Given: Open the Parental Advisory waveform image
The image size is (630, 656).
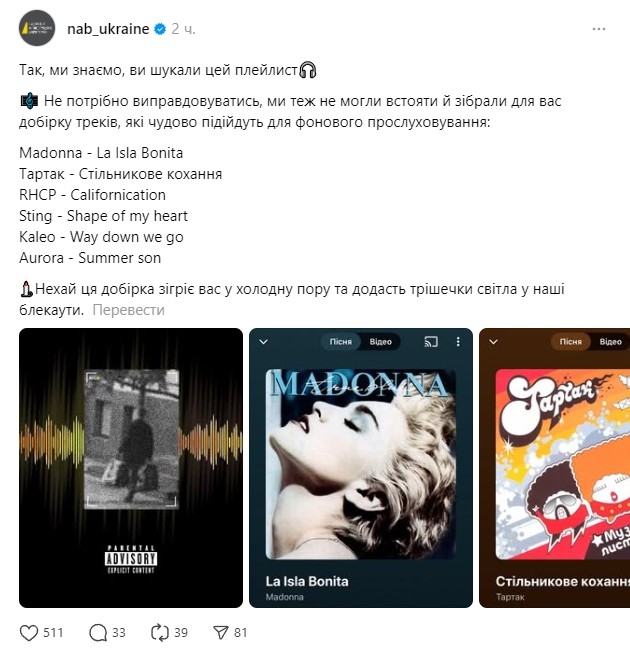Looking at the screenshot, I should (131, 468).
